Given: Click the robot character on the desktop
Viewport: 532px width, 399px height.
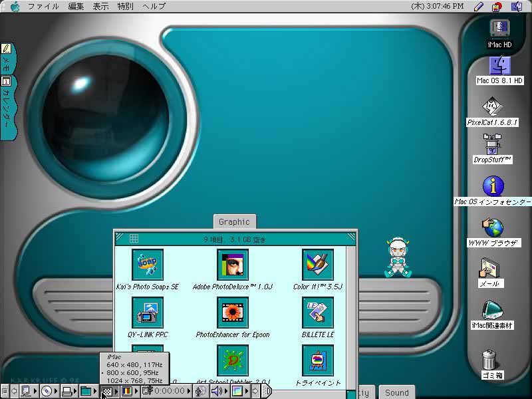Looking at the screenshot, I should click(397, 259).
